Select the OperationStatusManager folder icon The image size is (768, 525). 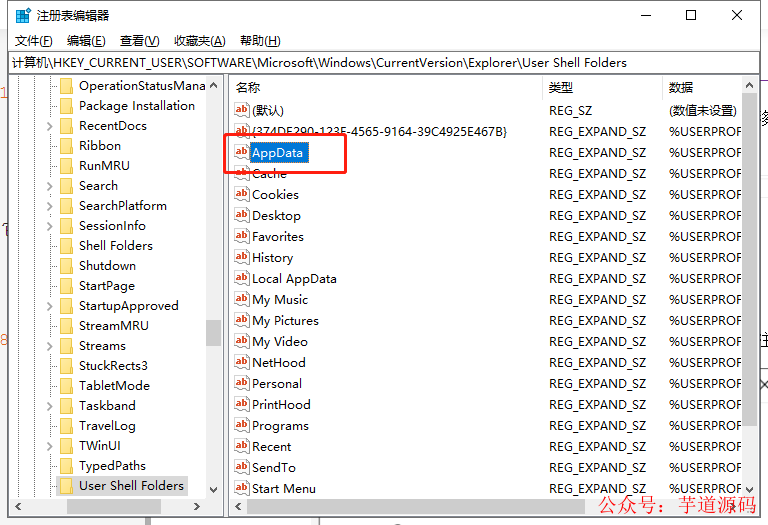pos(66,86)
